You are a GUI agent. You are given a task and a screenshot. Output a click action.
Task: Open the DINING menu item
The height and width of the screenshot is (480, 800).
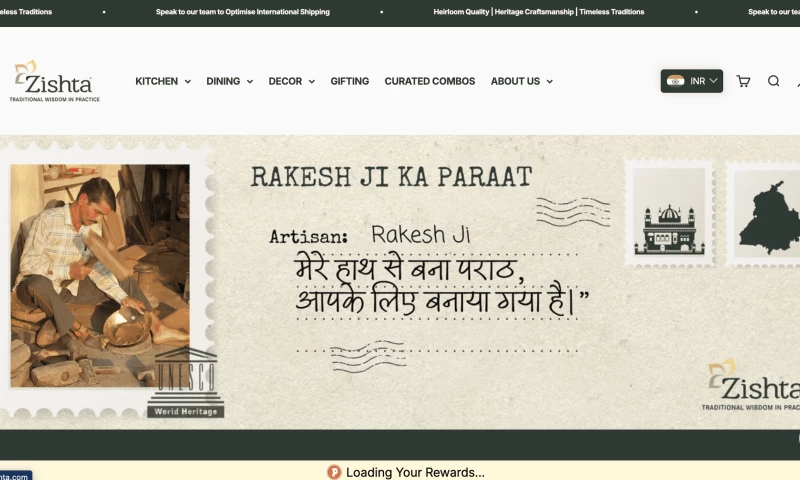(x=223, y=81)
